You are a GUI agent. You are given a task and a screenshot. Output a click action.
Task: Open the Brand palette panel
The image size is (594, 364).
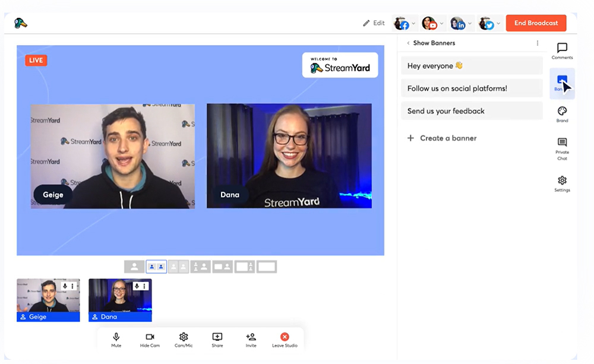pos(562,112)
